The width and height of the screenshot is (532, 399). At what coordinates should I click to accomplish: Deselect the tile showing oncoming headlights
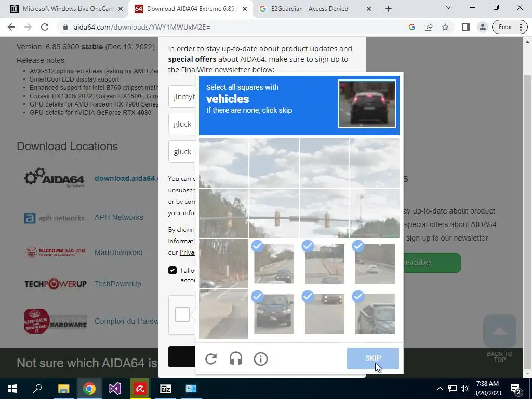pyautogui.click(x=324, y=314)
